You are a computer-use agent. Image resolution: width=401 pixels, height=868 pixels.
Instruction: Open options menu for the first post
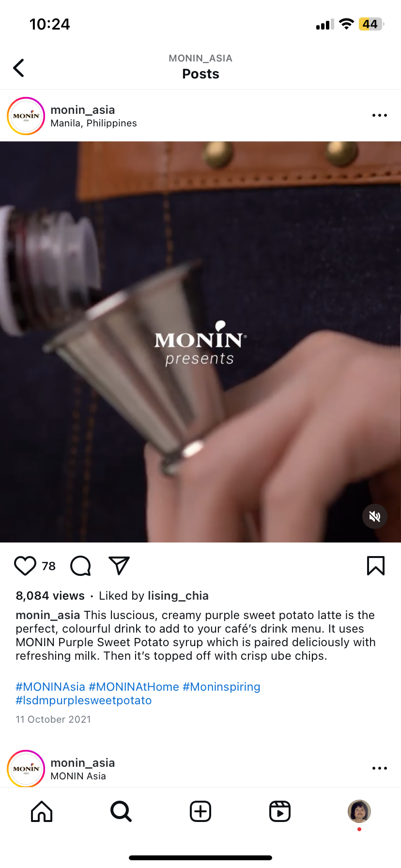point(380,115)
